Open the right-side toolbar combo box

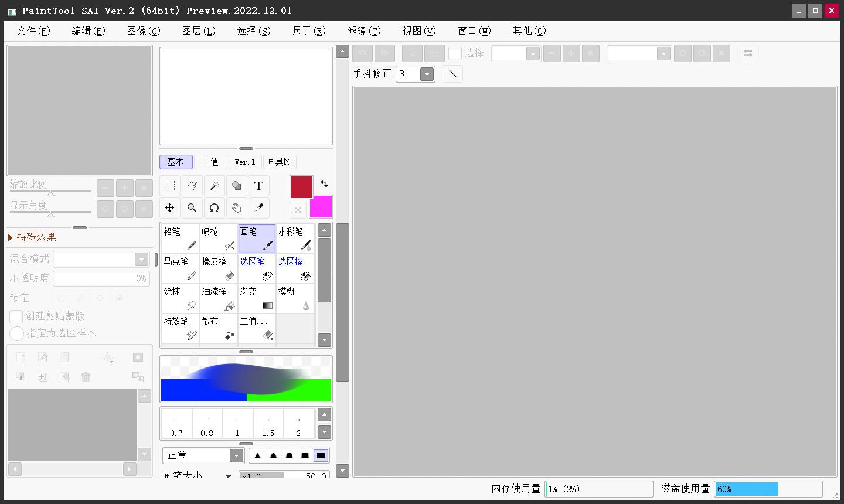point(663,53)
